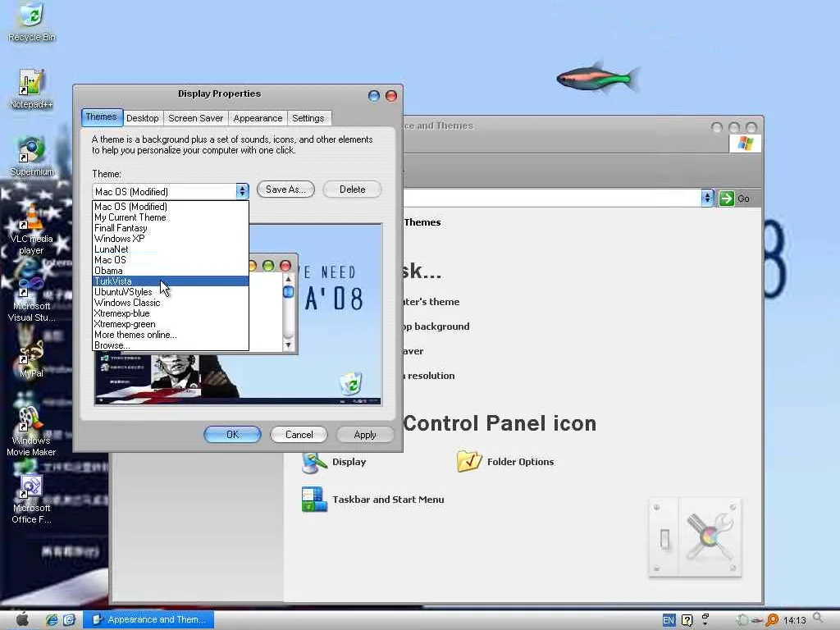Click the help question mark tray icon
The width and height of the screenshot is (840, 630).
pos(687,620)
